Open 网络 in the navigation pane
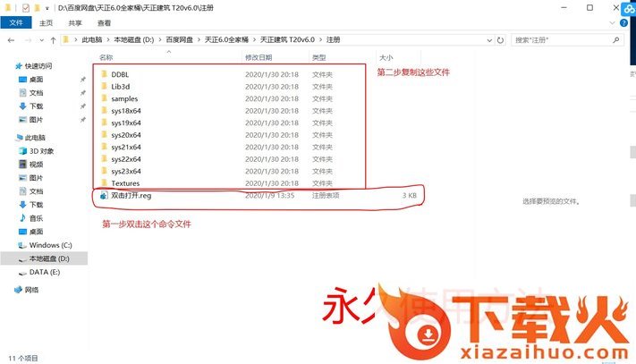 click(31, 290)
